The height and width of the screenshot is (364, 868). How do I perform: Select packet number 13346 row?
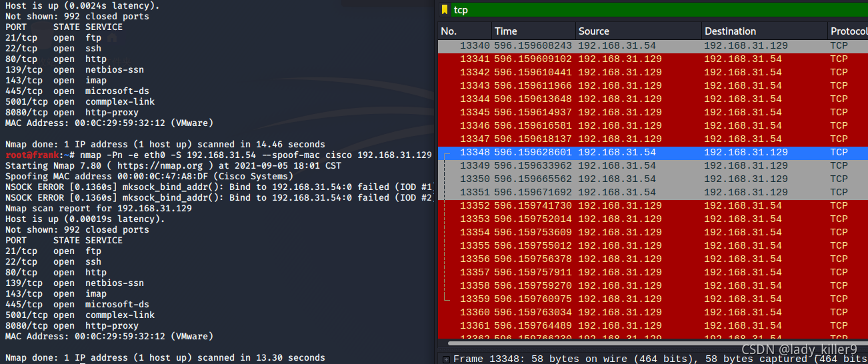click(x=653, y=126)
